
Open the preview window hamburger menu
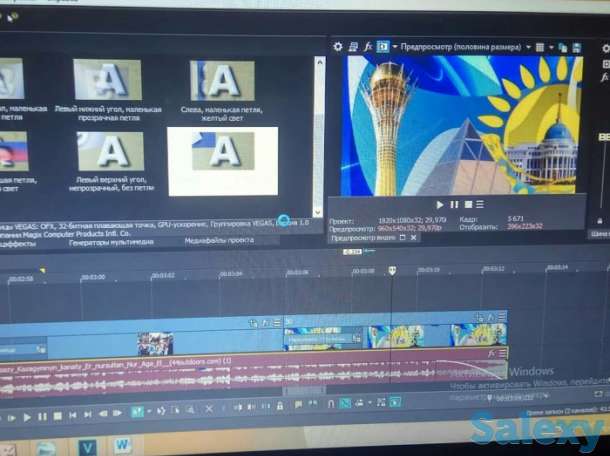pyautogui.click(x=480, y=204)
